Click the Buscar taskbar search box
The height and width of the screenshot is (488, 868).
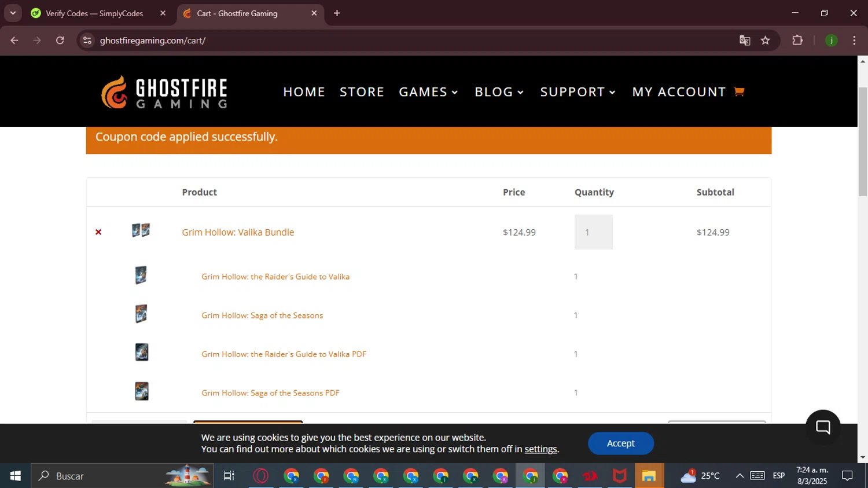[122, 476]
